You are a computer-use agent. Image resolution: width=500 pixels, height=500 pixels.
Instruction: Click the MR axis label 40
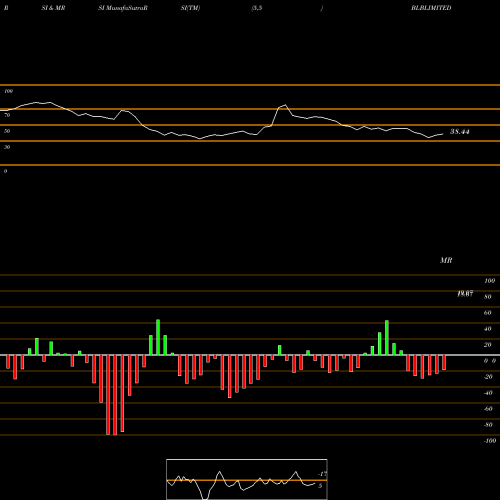488,329
